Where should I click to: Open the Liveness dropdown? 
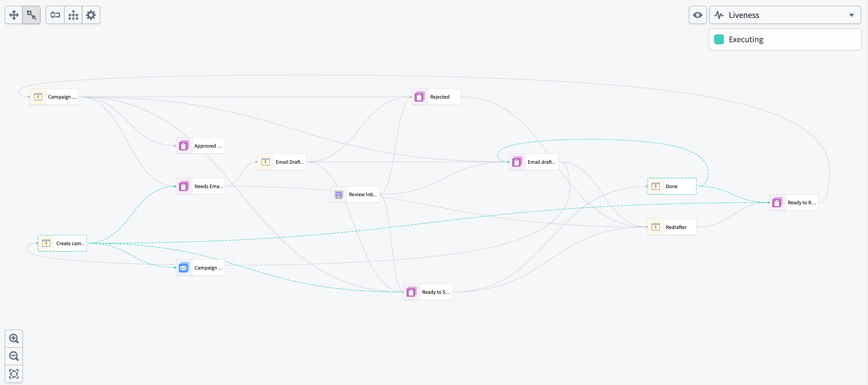click(x=785, y=15)
